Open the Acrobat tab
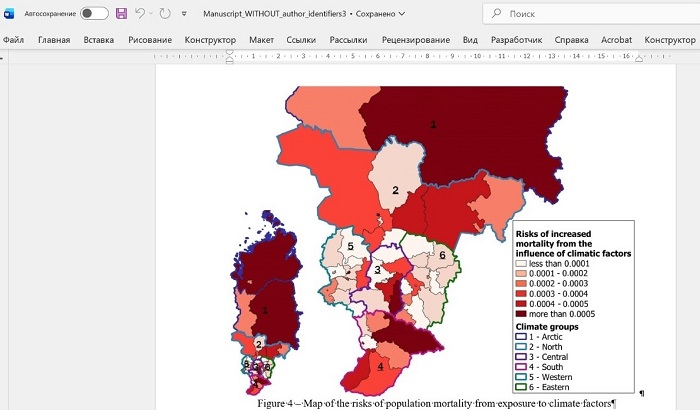The image size is (700, 410). (616, 40)
